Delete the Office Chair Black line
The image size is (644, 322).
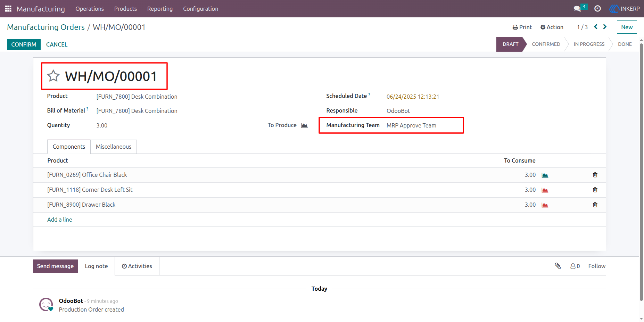pos(595,175)
